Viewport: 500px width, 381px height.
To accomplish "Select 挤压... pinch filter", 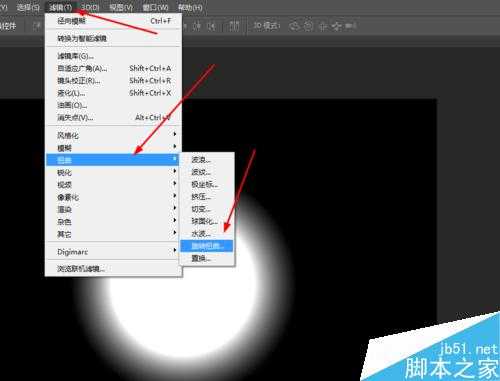I will [207, 197].
